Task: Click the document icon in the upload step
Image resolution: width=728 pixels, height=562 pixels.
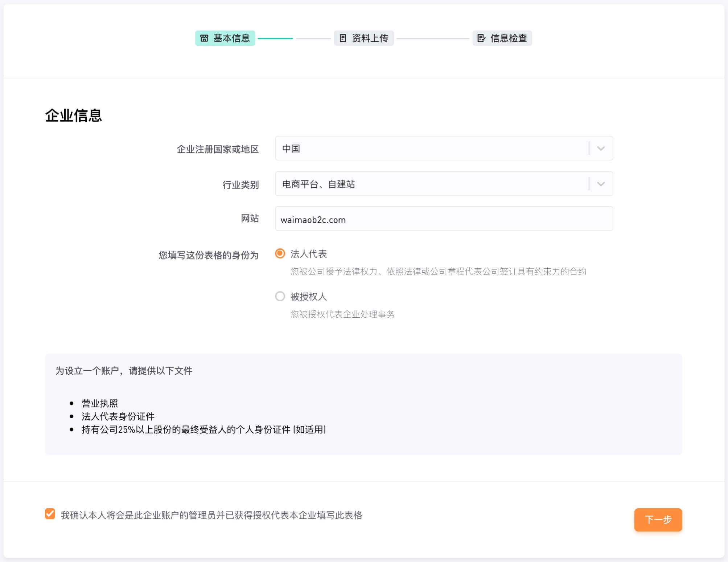Action: pyautogui.click(x=343, y=38)
